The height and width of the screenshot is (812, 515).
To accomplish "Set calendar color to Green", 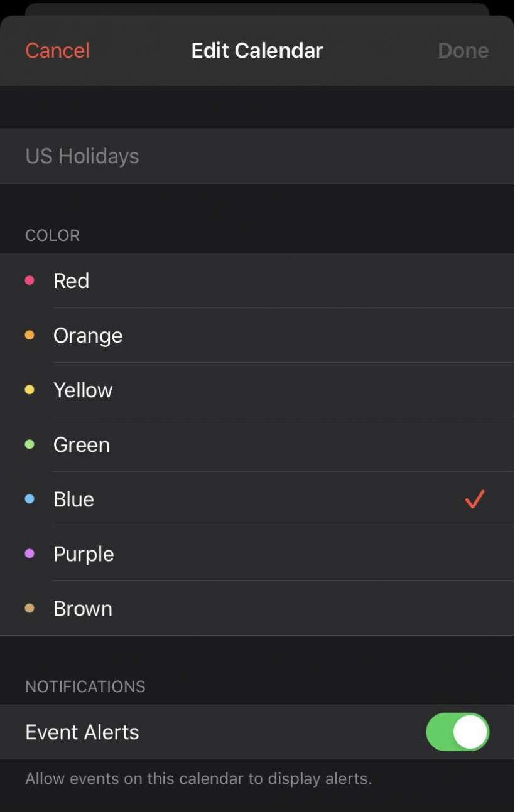I will 82,444.
